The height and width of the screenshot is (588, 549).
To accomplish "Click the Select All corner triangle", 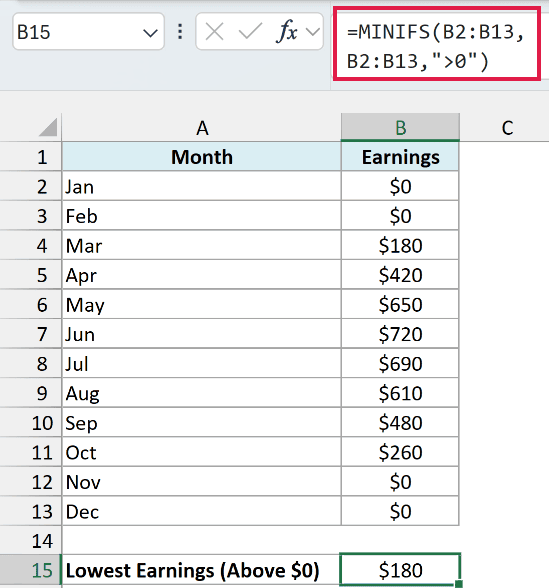I will [x=48, y=127].
